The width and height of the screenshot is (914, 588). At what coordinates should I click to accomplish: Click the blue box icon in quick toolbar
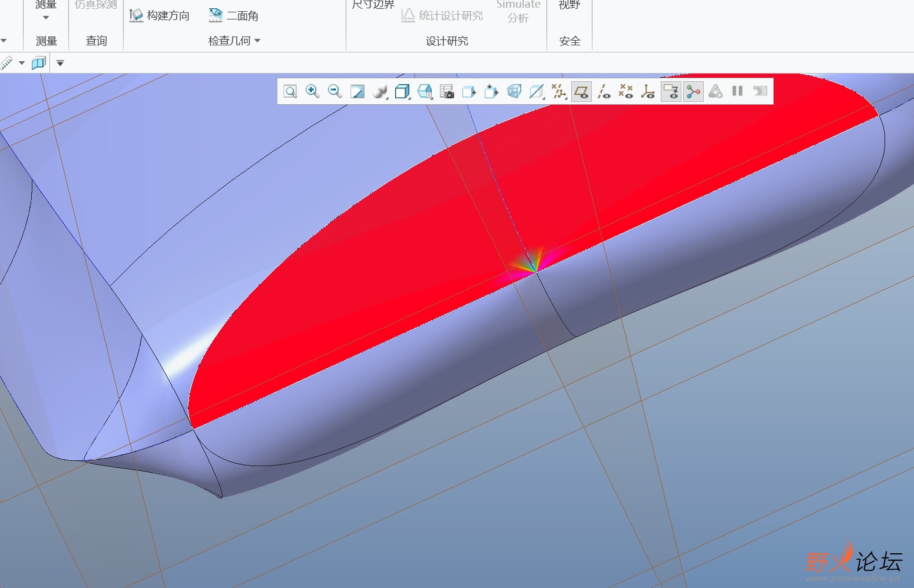39,62
